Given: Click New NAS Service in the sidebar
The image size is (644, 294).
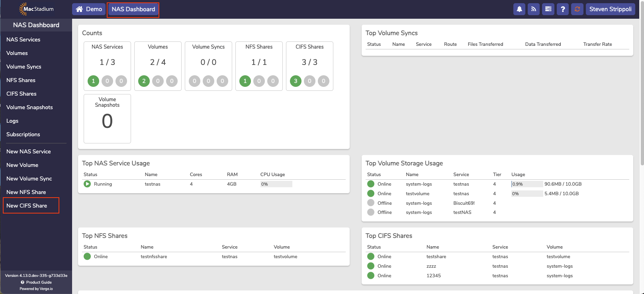Looking at the screenshot, I should [29, 151].
